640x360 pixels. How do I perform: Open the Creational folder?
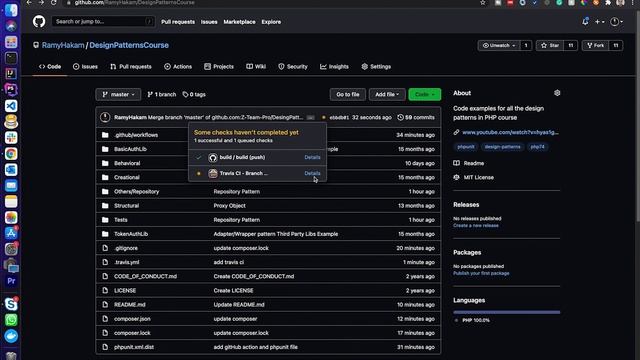tap(127, 177)
